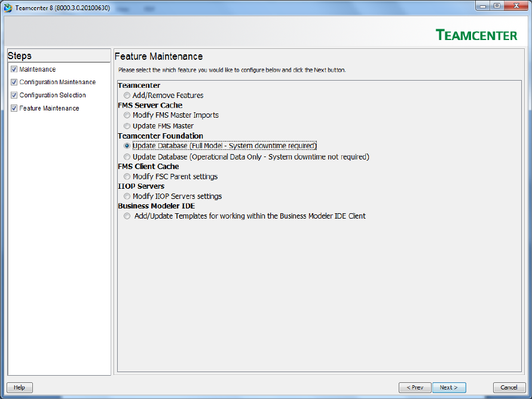This screenshot has width=532, height=399.
Task: Select Add/Update Templates for Business Modeler IDE
Action: pyautogui.click(x=127, y=216)
